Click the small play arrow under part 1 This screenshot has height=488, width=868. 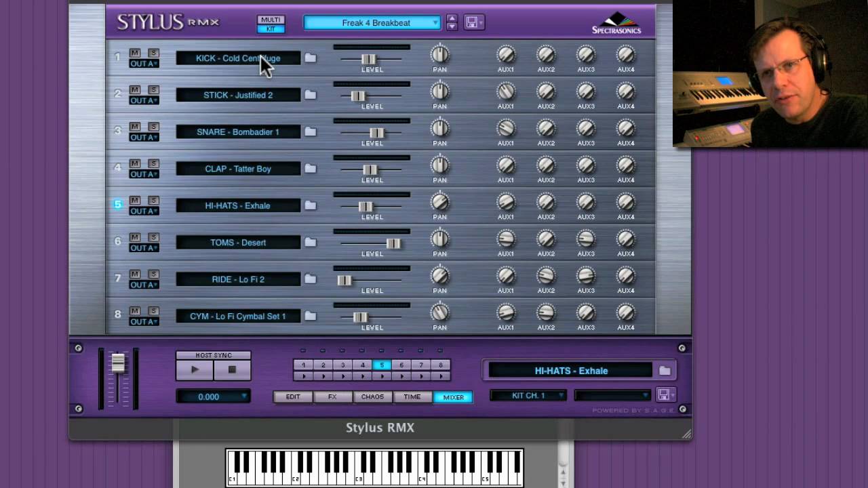(303, 375)
